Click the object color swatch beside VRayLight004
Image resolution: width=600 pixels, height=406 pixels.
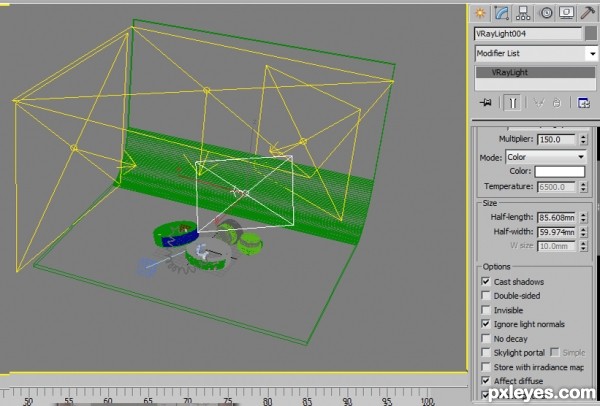point(591,34)
